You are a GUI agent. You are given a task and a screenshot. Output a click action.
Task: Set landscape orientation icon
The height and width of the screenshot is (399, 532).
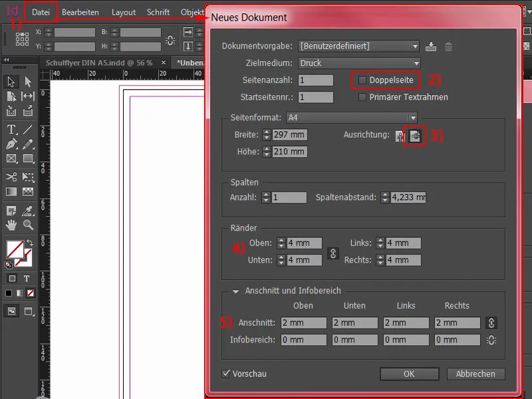coord(415,136)
